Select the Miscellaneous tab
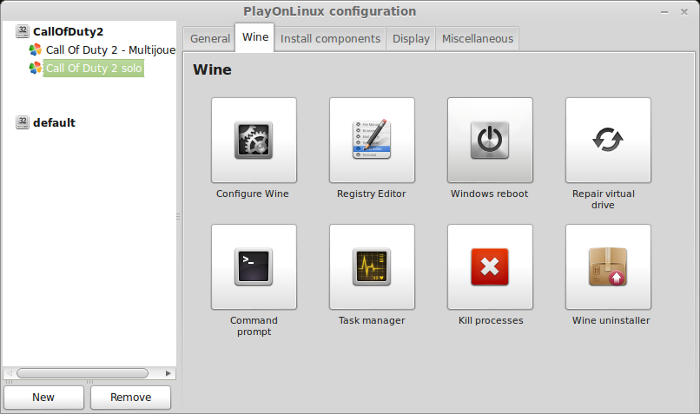Screen dimensions: 700x414 tap(477, 39)
